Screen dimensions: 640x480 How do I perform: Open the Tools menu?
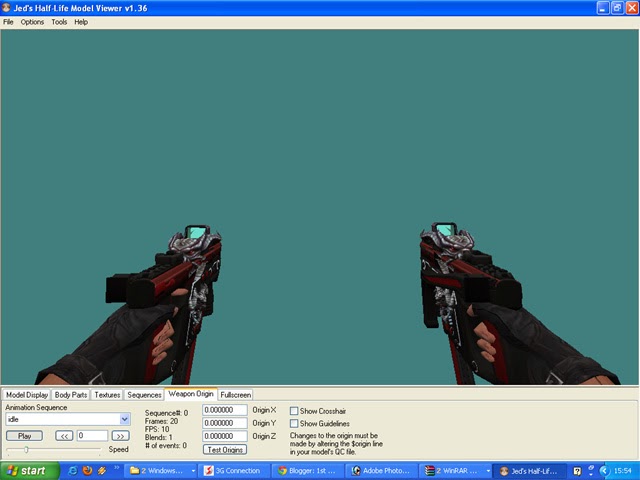[x=59, y=22]
